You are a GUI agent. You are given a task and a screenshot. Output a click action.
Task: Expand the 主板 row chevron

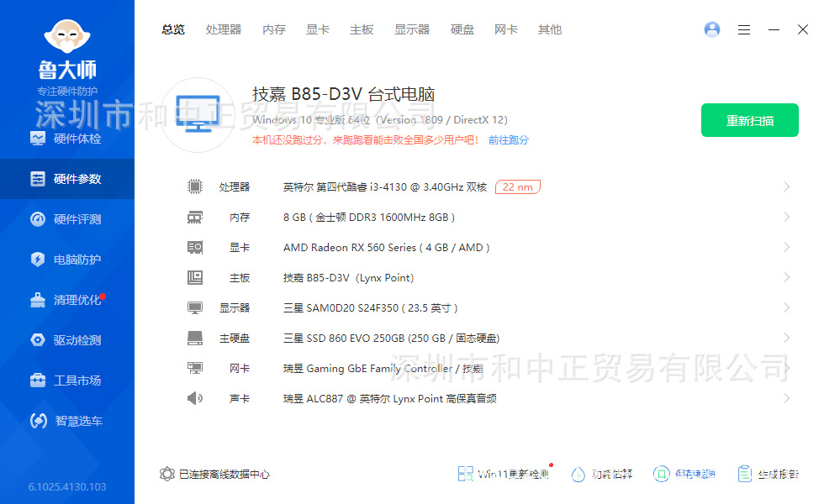click(787, 277)
